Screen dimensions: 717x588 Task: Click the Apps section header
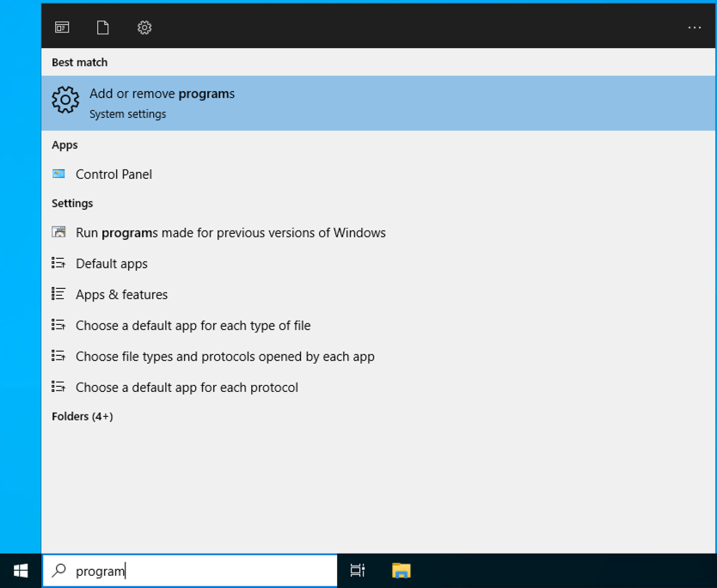point(64,145)
